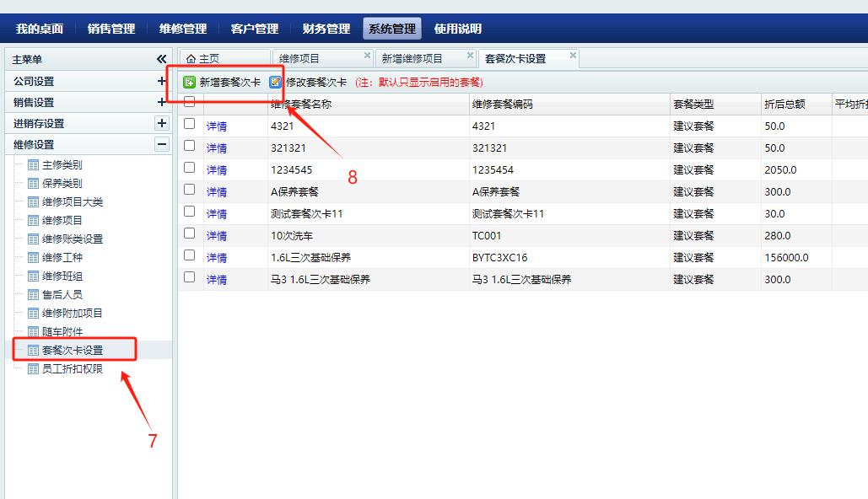Expand the 公司设置 section
This screenshot has width=868, height=499.
162,82
